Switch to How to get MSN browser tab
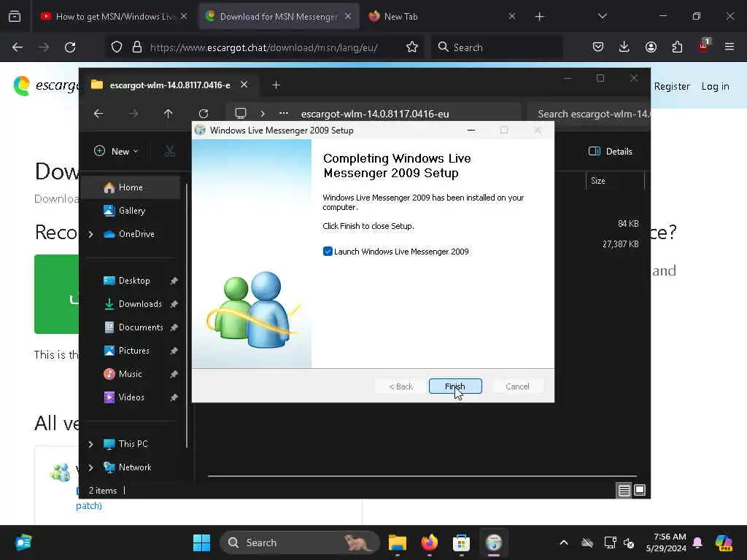 113,16
